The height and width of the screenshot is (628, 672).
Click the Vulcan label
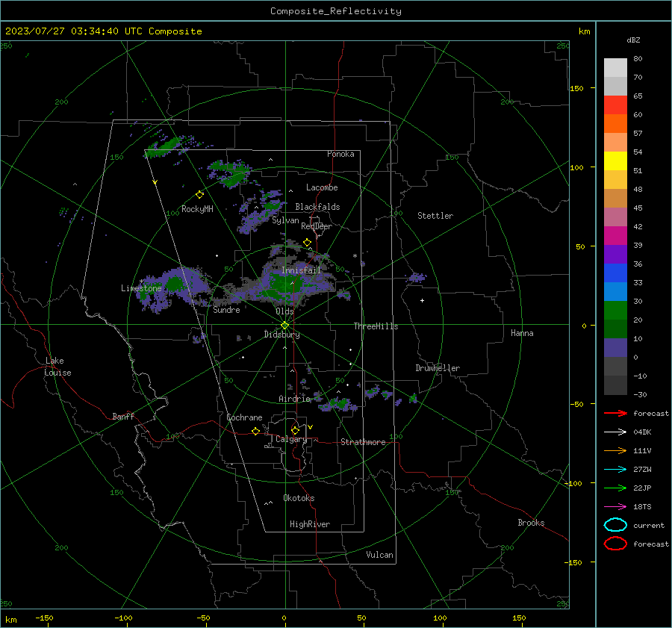pos(379,555)
